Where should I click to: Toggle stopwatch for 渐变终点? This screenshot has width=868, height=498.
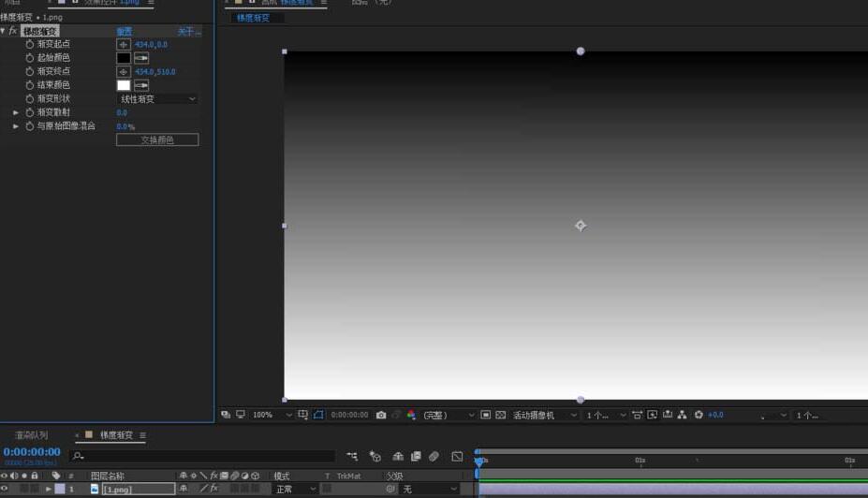30,71
